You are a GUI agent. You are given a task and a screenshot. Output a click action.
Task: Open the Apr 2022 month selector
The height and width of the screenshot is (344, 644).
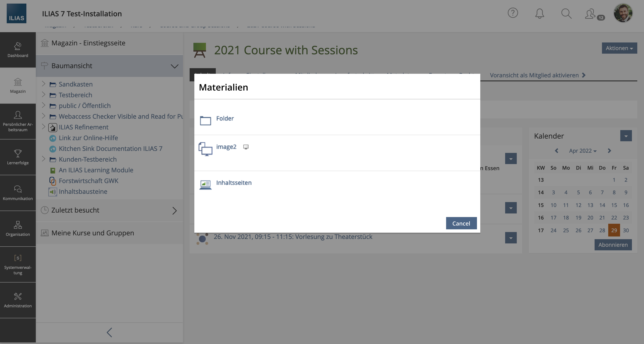pos(583,151)
